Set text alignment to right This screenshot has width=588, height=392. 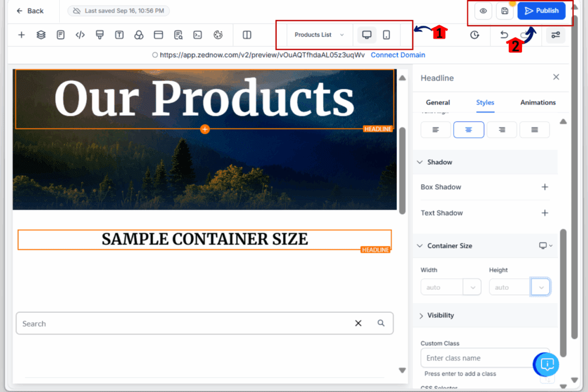tap(502, 130)
